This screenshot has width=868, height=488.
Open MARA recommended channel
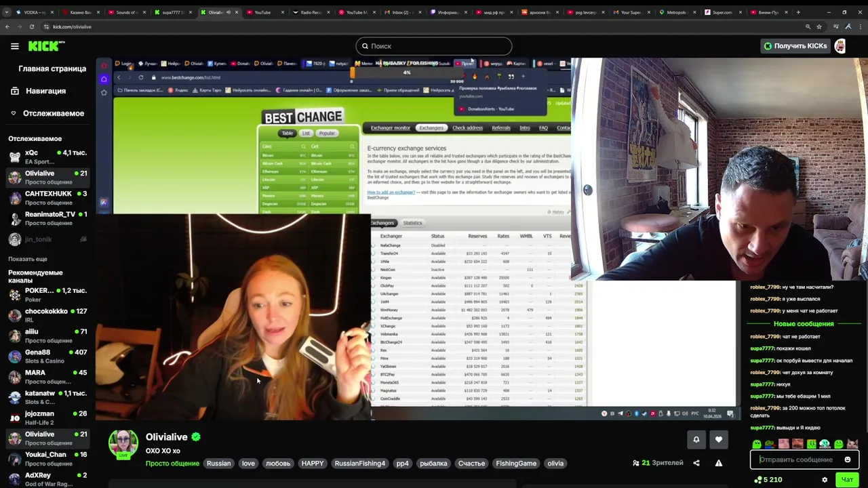(47, 377)
